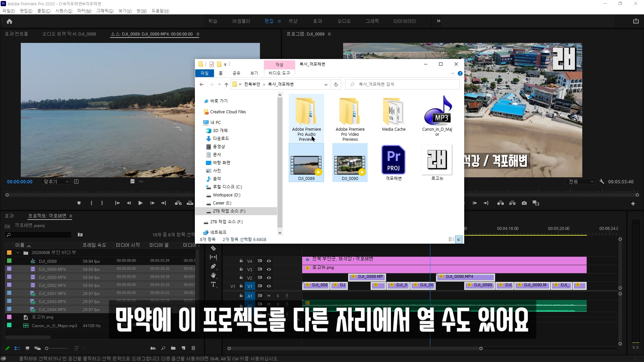The height and width of the screenshot is (362, 644).
Task: Toggle lock on the V2 track
Action: (x=241, y=278)
